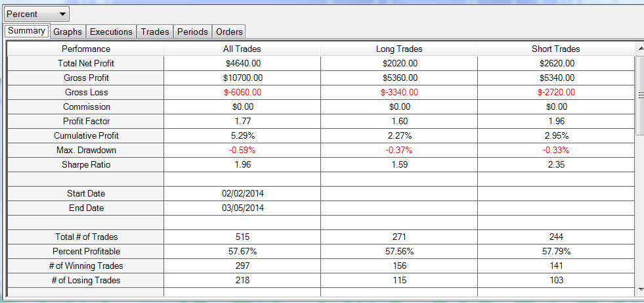Click the Performance column header
644x303 pixels.
(86, 49)
